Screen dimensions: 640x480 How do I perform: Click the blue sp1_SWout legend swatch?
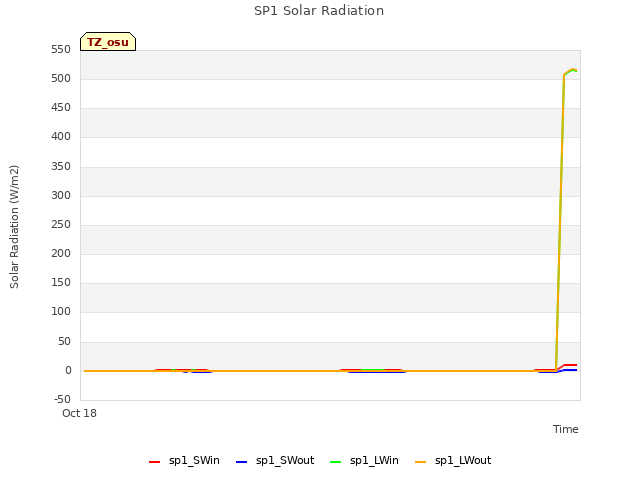coord(242,462)
